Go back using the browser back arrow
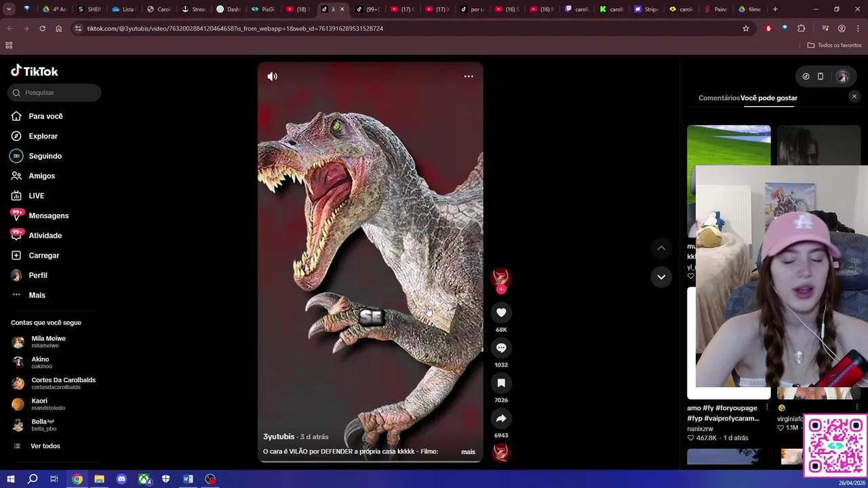This screenshot has height=488, width=868. click(x=9, y=28)
